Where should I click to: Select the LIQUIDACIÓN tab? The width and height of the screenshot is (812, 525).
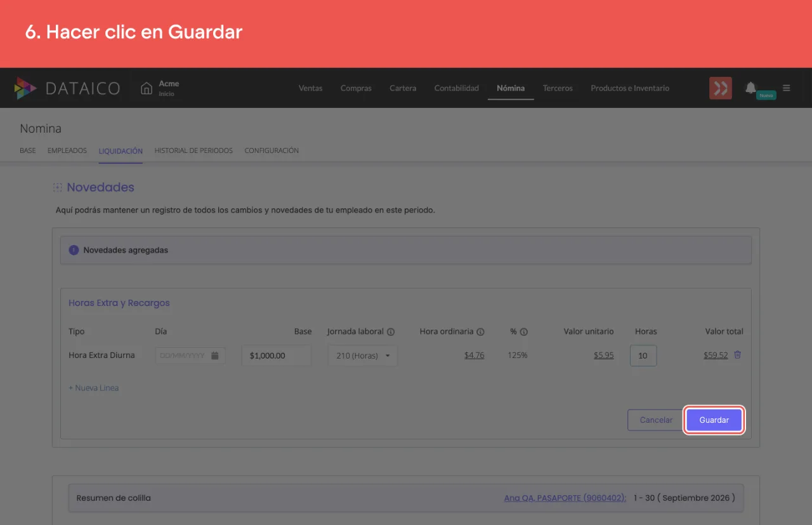click(121, 151)
